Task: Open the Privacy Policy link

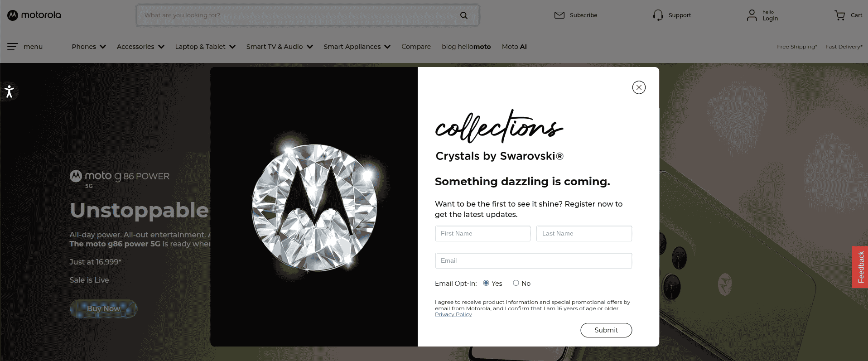Action: [x=453, y=315]
